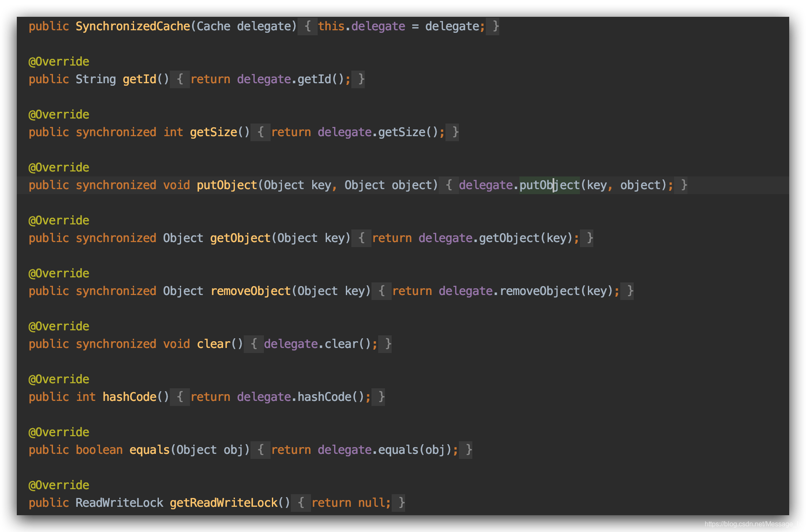Viewport: 806px width, 532px height.
Task: Click the 'null' keyword in getReadWriteLock
Action: (x=371, y=503)
